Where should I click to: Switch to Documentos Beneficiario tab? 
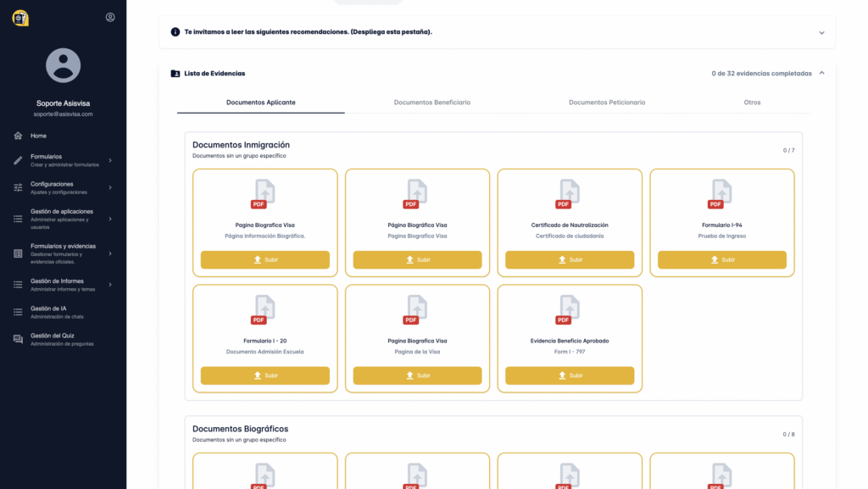432,103
